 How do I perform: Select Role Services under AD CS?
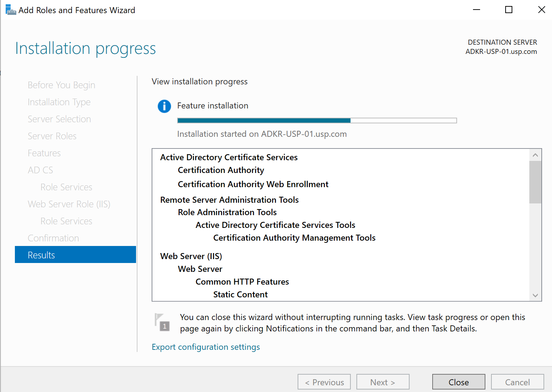(66, 187)
